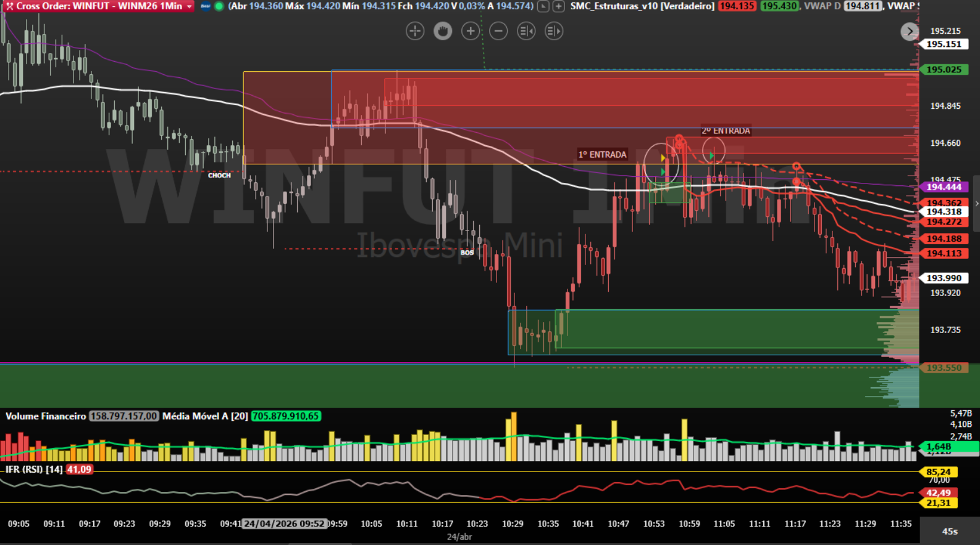Viewport: 980px width, 545px height.
Task: Open the WINFUT Cross Order dropdown arrow
Action: tap(189, 6)
